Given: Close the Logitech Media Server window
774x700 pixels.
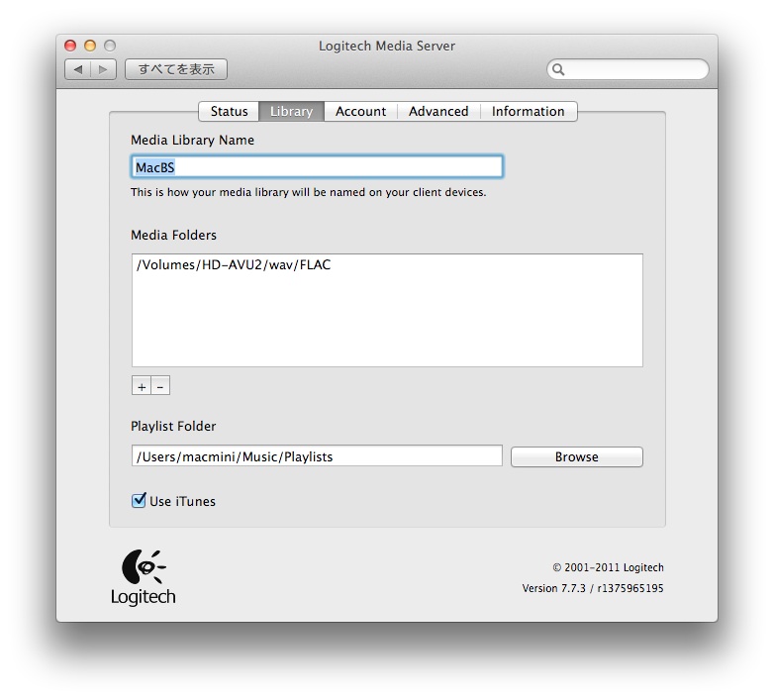Looking at the screenshot, I should 70,46.
